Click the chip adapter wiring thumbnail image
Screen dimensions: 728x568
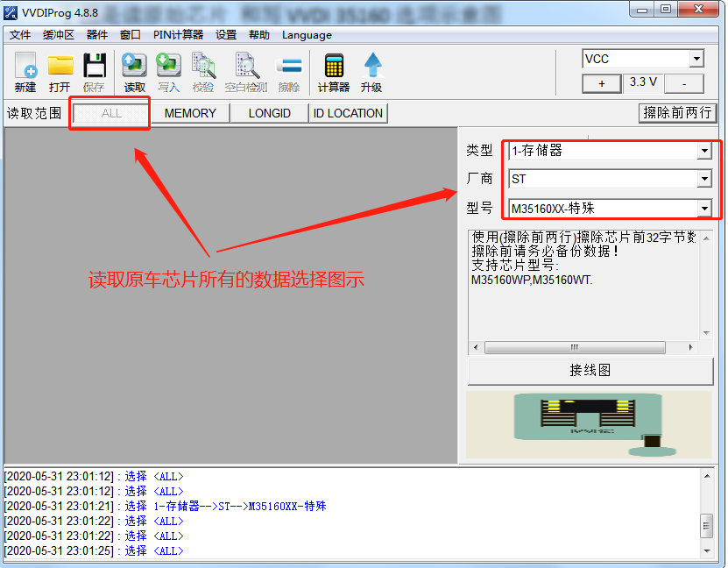pos(590,424)
